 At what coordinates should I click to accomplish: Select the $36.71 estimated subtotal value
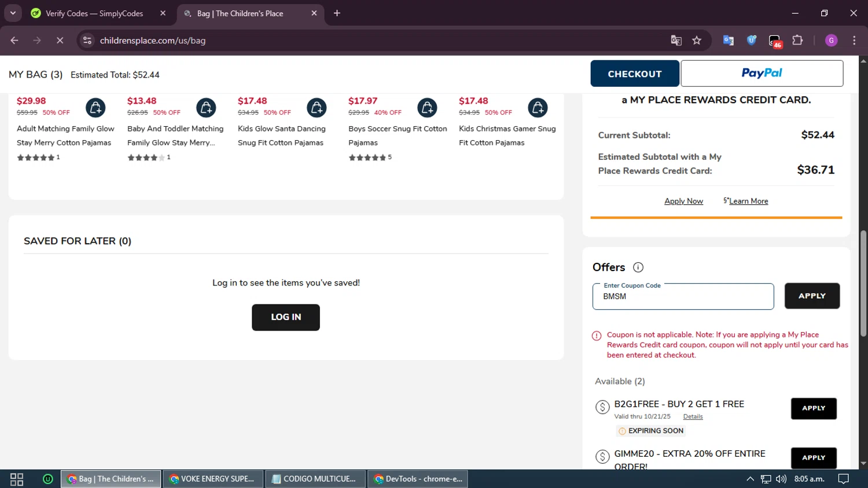pyautogui.click(x=815, y=170)
